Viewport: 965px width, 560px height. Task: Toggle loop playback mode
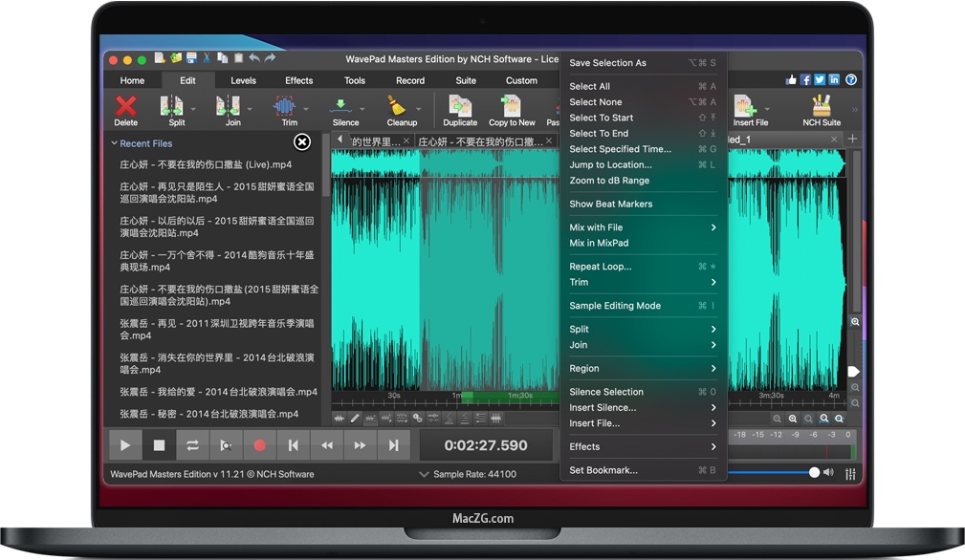pyautogui.click(x=190, y=444)
